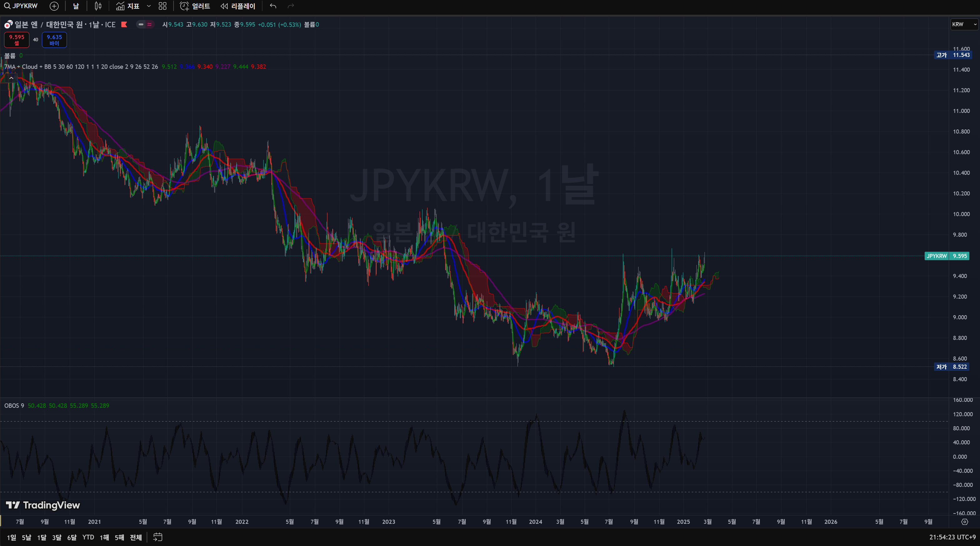The image size is (980, 546).
Task: Start bar 리플레이 mode
Action: [238, 6]
